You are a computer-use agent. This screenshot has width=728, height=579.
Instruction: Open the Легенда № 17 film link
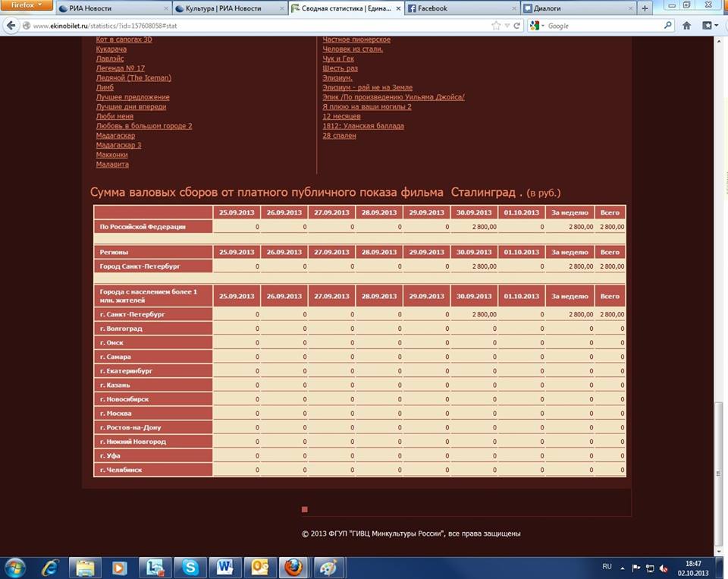tap(121, 68)
